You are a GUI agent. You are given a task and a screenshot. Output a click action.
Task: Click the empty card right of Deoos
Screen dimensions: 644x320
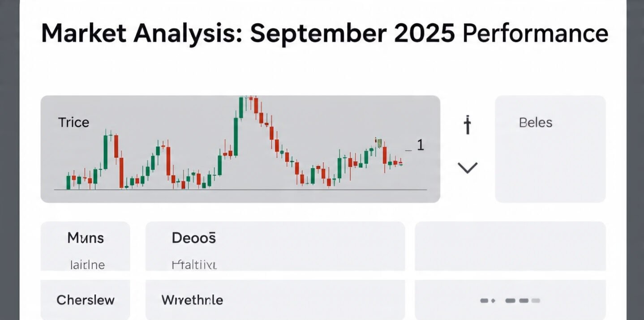[x=510, y=246]
